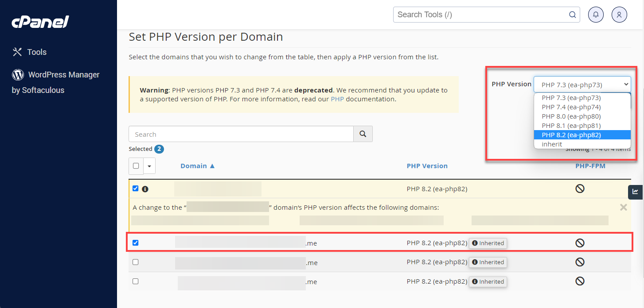Image resolution: width=644 pixels, height=308 pixels.
Task: Open the arrow next to the select-all checkbox
Action: click(x=149, y=166)
